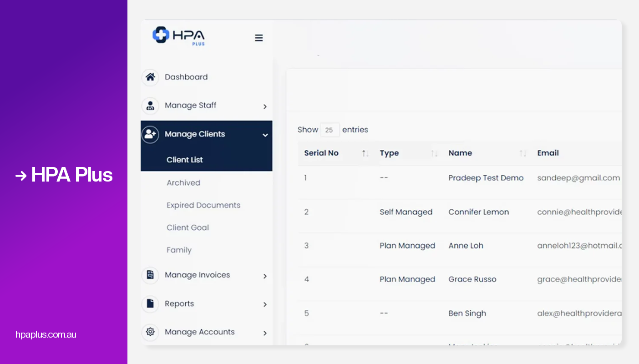Toggle the hamburger sidebar menu
639x364 pixels.
click(x=259, y=38)
